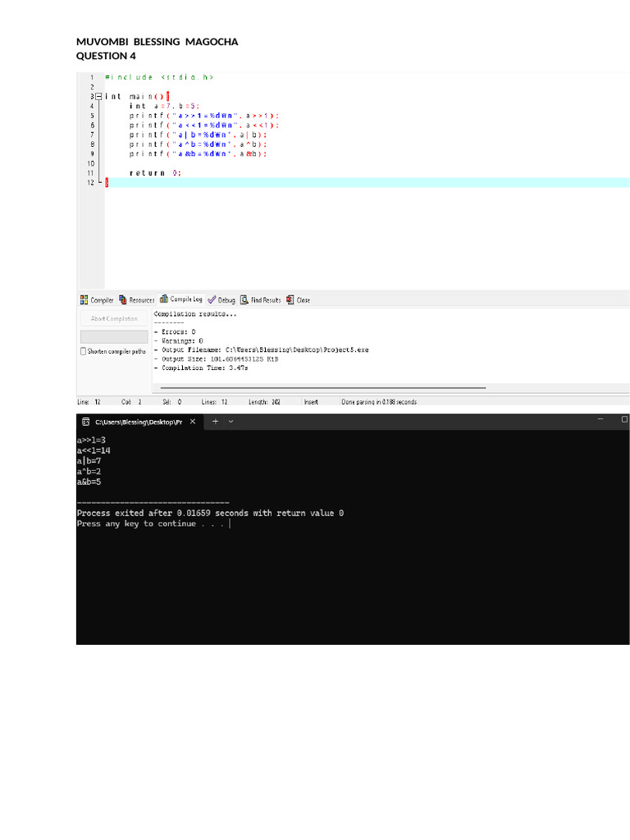Select the Compile Log tab
This screenshot has height=840, width=630.
point(181,299)
